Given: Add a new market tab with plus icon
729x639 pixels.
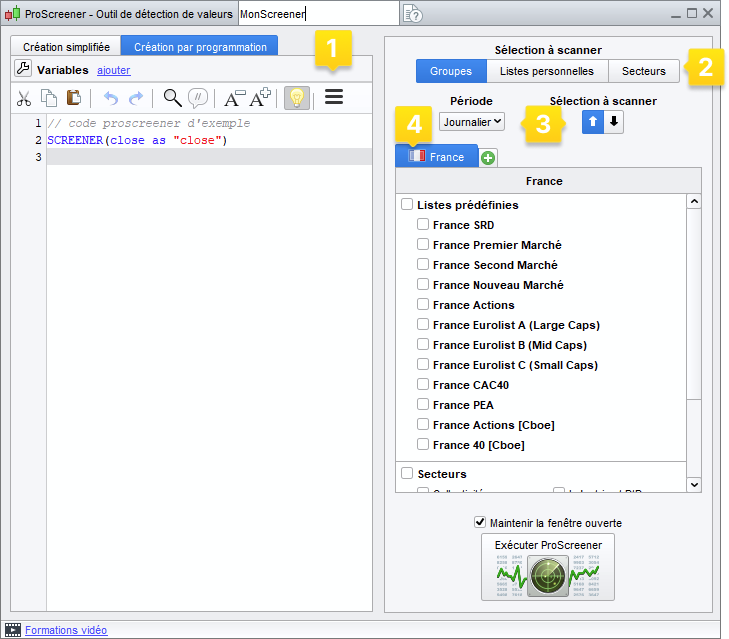Looking at the screenshot, I should click(x=488, y=158).
